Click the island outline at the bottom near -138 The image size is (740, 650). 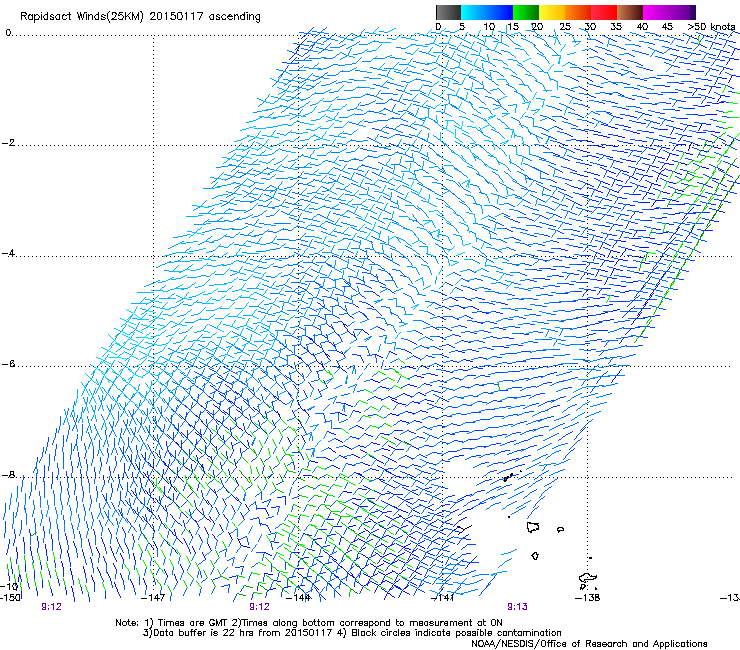pyautogui.click(x=588, y=579)
